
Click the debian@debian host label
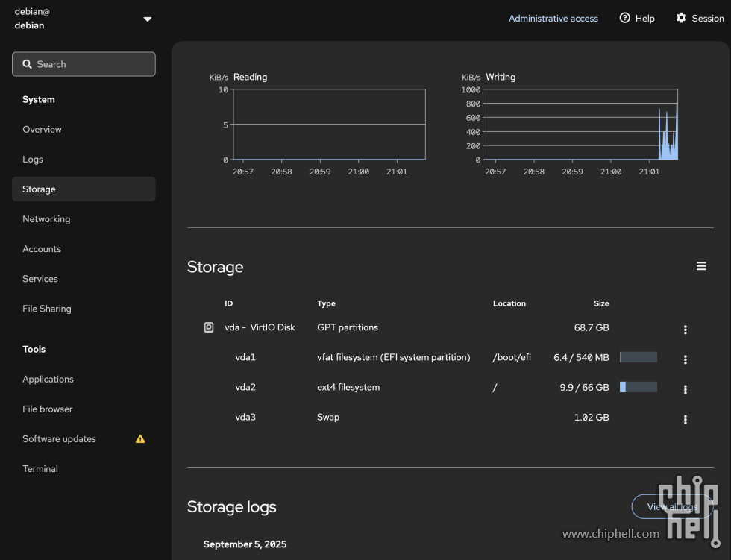pyautogui.click(x=32, y=18)
